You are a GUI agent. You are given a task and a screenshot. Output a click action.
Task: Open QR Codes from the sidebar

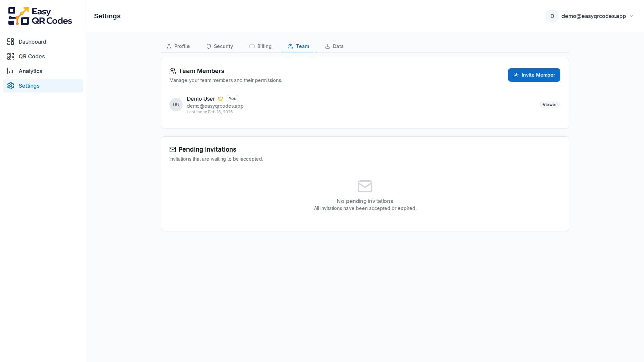pyautogui.click(x=43, y=56)
